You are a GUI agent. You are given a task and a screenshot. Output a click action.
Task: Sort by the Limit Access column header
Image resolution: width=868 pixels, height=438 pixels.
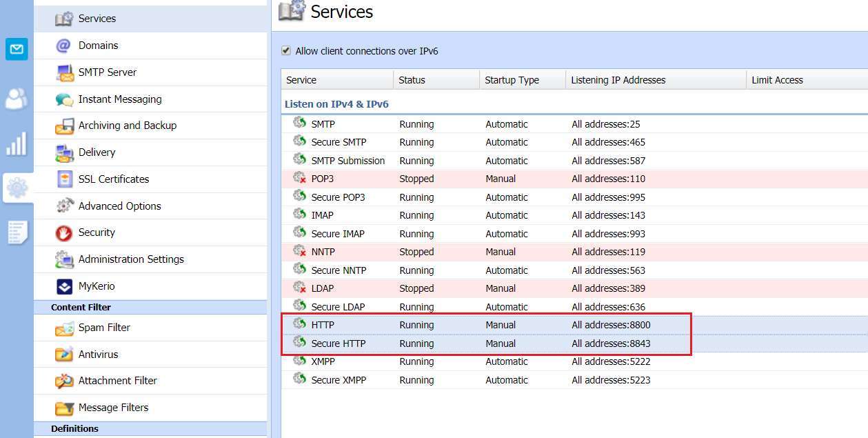point(807,80)
